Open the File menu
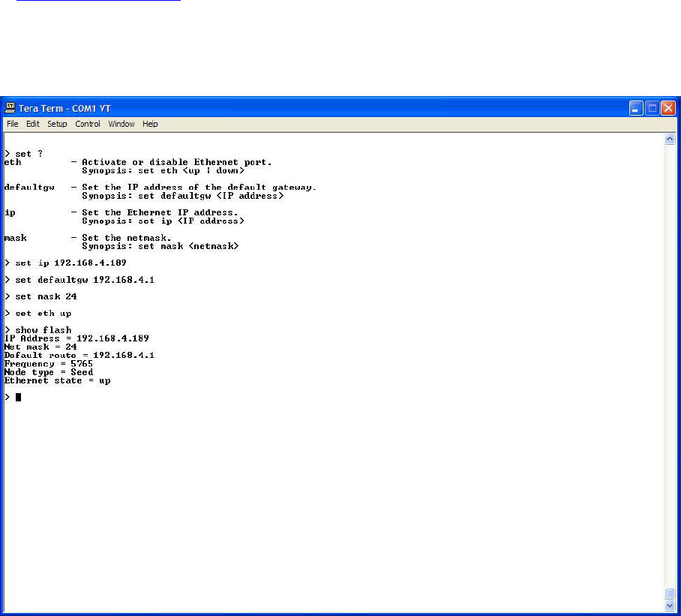Image resolution: width=681 pixels, height=616 pixels. pyautogui.click(x=13, y=125)
